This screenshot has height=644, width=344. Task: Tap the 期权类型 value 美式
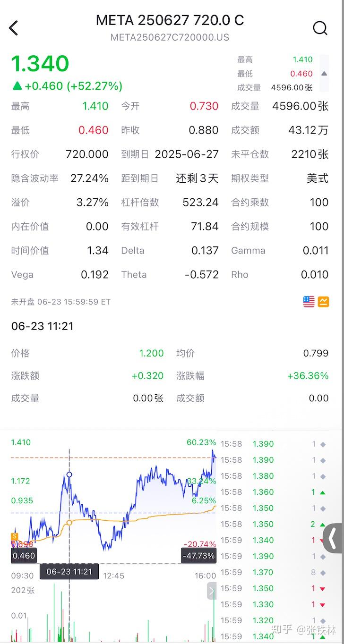pyautogui.click(x=318, y=178)
